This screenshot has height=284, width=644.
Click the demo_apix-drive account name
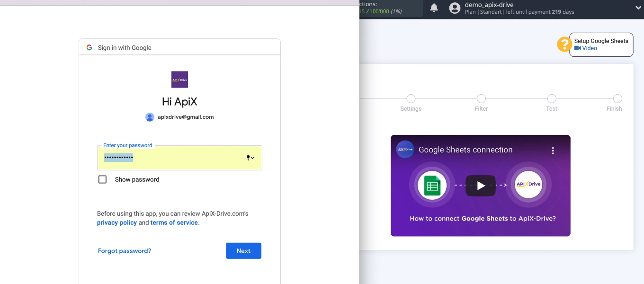[x=489, y=5]
